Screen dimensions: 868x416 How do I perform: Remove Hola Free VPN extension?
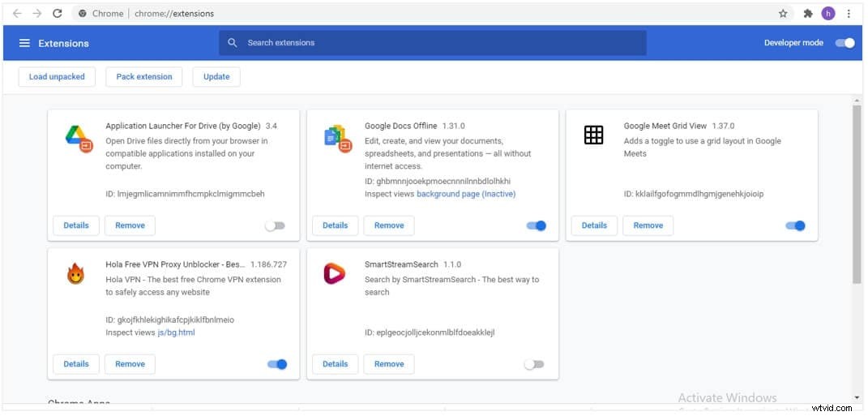pos(130,364)
